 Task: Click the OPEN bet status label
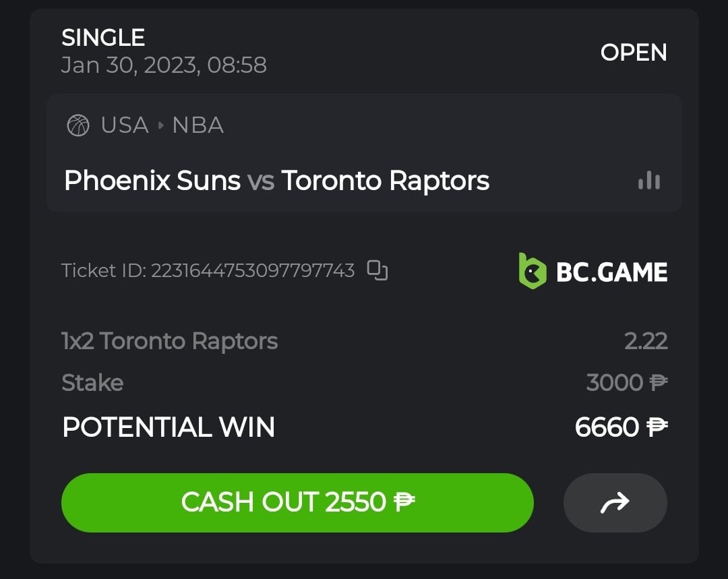click(633, 53)
